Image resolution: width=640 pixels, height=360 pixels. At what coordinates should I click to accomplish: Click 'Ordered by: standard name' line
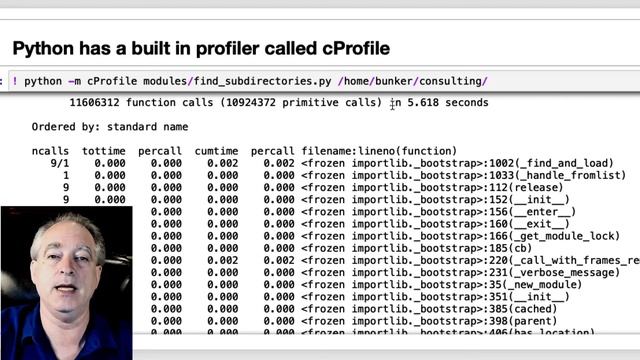pyautogui.click(x=110, y=127)
